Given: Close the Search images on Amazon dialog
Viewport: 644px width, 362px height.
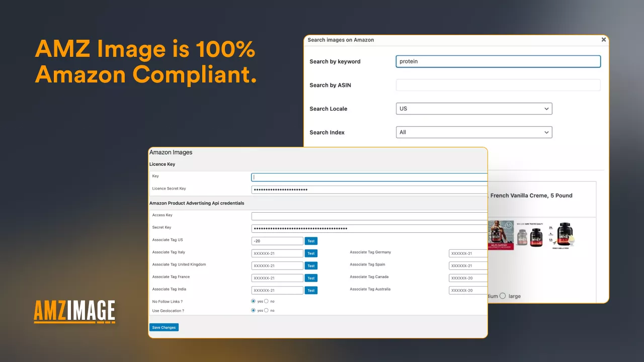Looking at the screenshot, I should [x=603, y=40].
